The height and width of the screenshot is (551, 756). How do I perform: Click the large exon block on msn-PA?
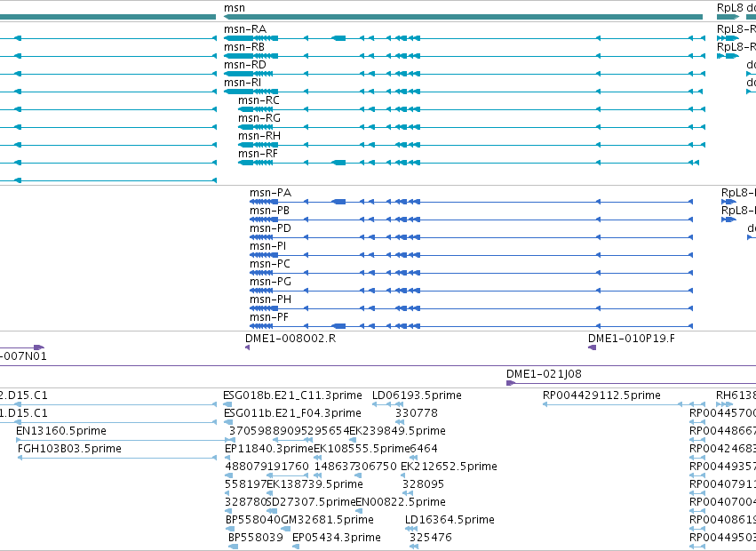tap(338, 202)
